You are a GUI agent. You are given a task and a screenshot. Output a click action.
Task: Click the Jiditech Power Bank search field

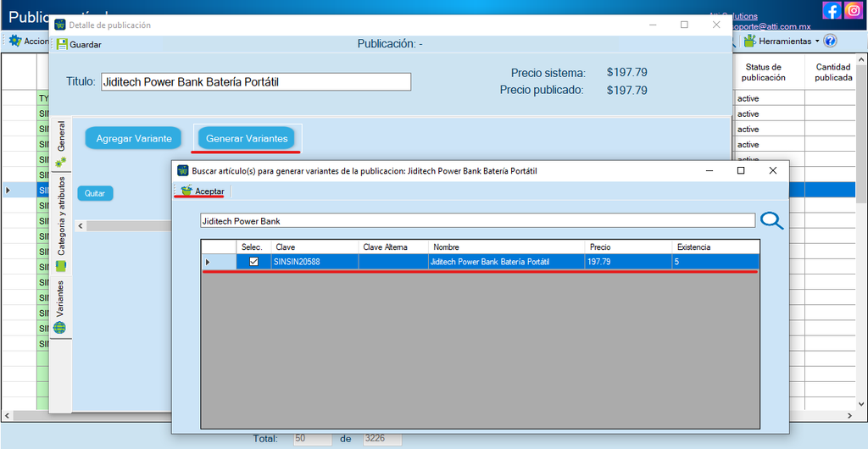(477, 220)
